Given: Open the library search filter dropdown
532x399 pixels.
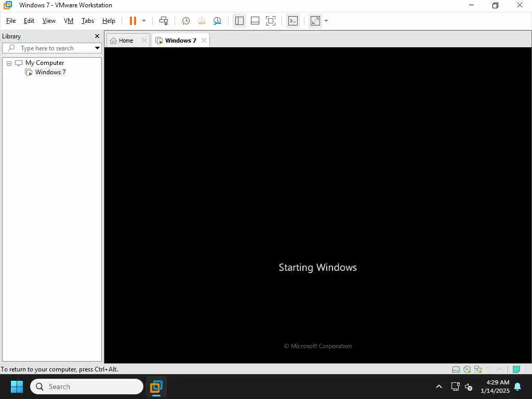Looking at the screenshot, I should tap(97, 48).
